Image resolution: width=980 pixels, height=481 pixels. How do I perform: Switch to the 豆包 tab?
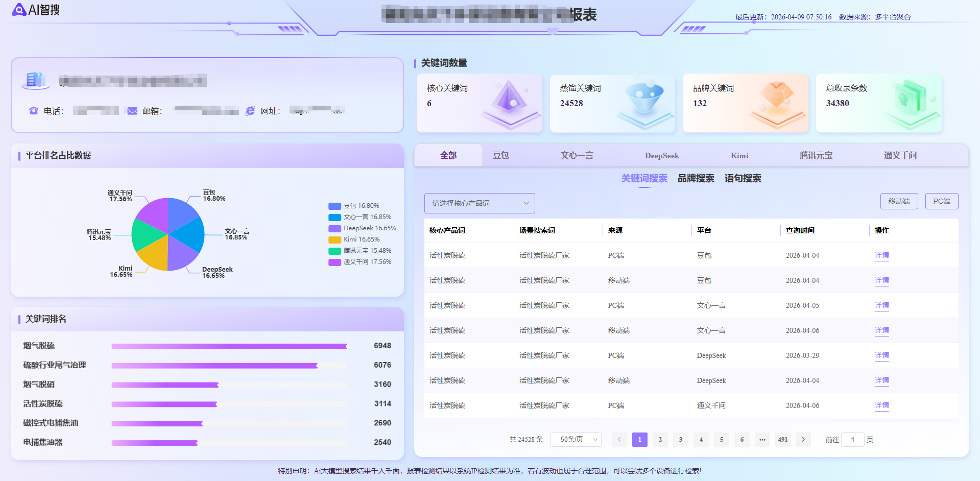500,155
